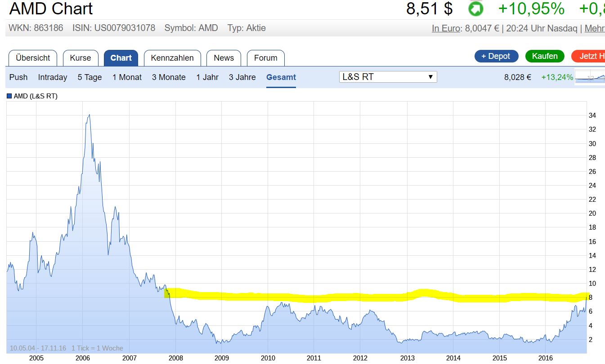605x364 pixels.
Task: Click the +10,95% change value
Action: click(531, 9)
